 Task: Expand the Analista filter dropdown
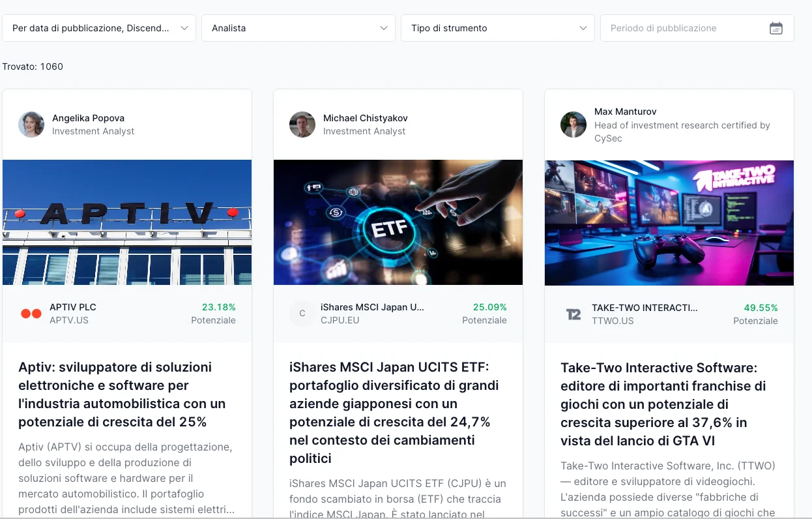pos(298,28)
